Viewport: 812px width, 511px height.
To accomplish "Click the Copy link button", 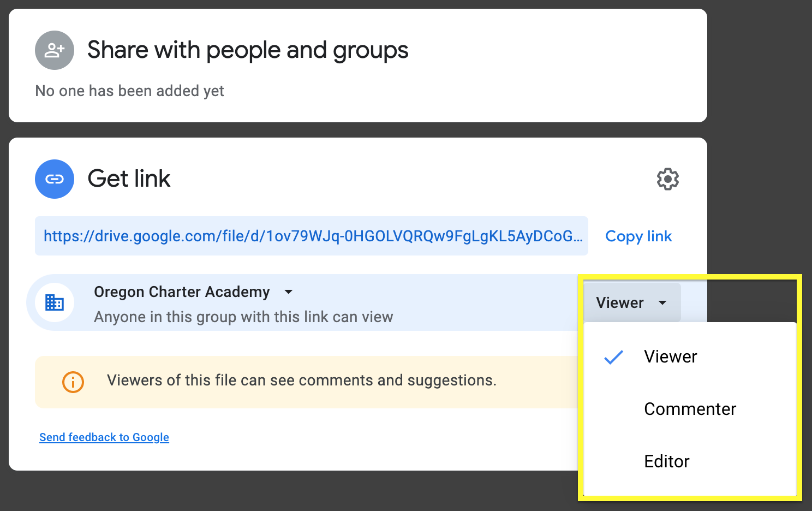I will click(x=638, y=236).
